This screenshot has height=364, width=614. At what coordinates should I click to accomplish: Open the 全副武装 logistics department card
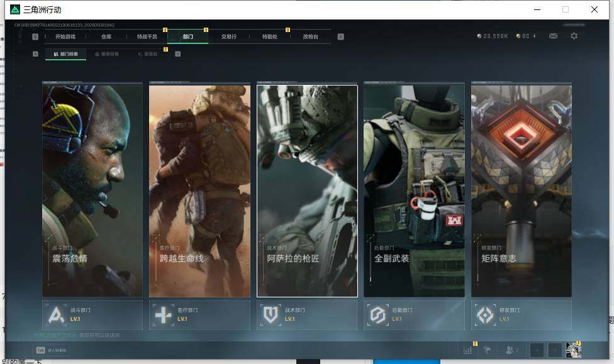click(415, 190)
